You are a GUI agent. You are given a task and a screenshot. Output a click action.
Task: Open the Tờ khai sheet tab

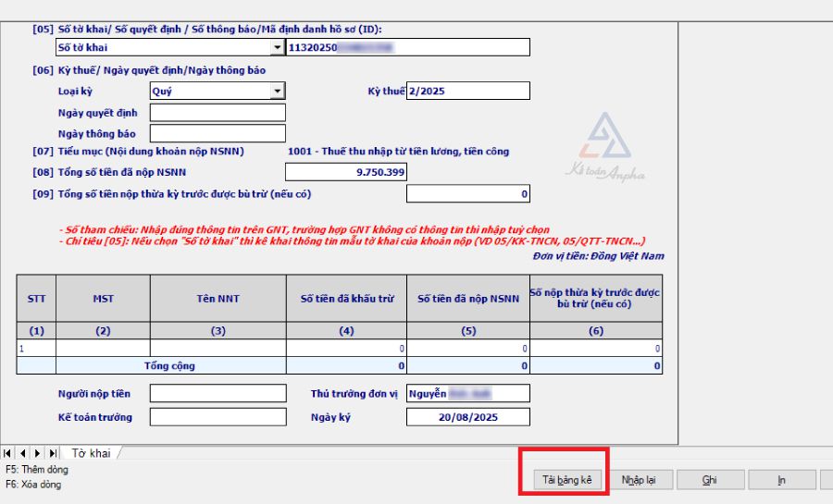(91, 453)
